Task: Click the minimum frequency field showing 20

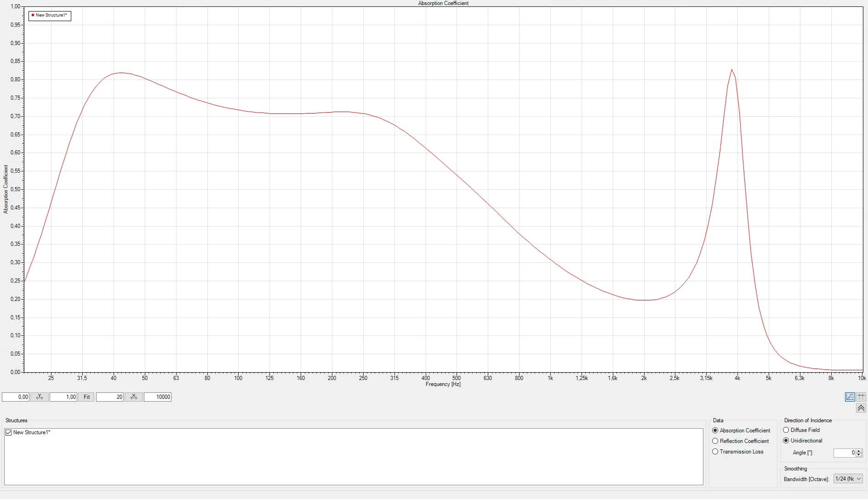Action: (x=110, y=397)
